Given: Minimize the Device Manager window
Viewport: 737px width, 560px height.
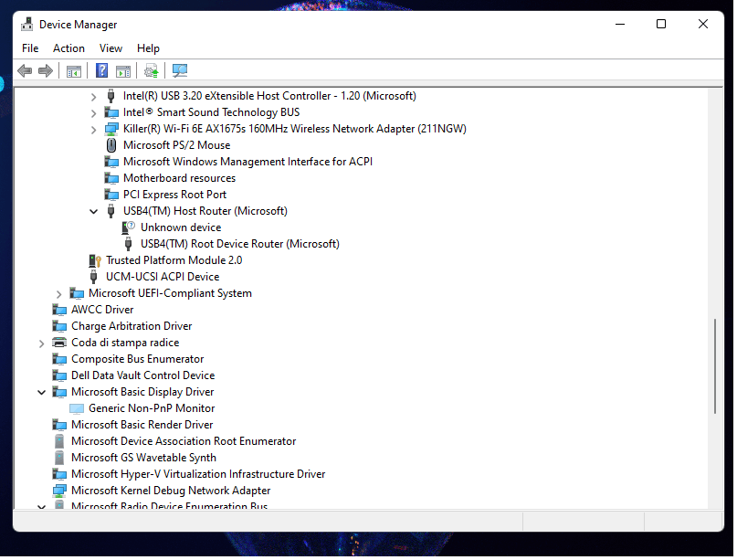Looking at the screenshot, I should point(620,24).
